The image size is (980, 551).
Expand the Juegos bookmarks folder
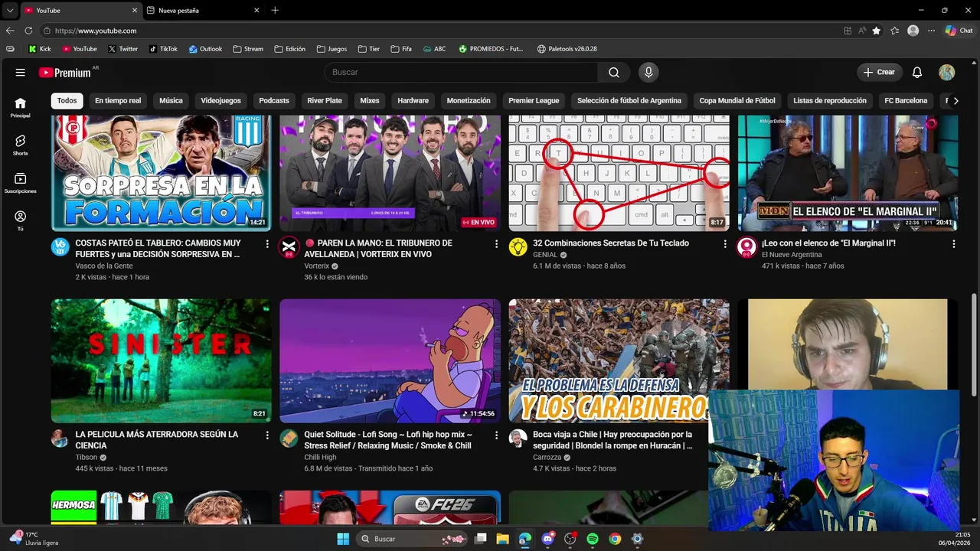click(332, 49)
